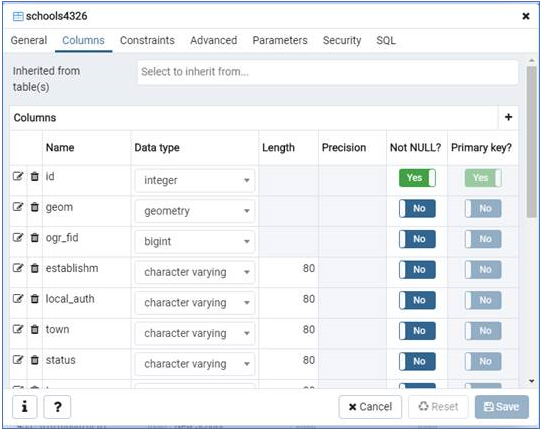
Task: Edit the ogr_fid column row
Action: tap(18, 237)
